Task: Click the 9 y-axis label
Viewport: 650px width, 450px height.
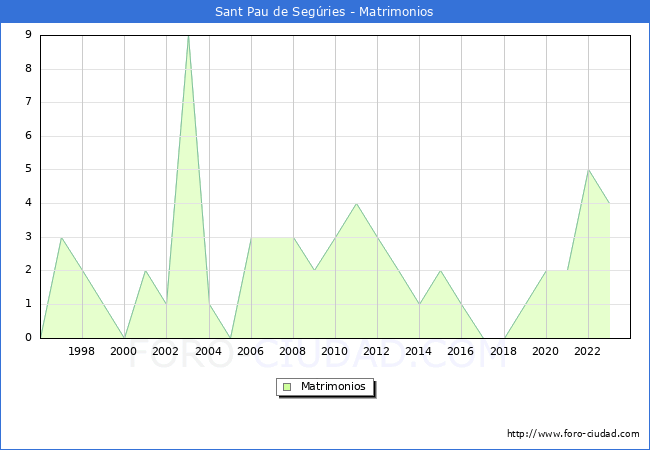Action: pos(29,35)
